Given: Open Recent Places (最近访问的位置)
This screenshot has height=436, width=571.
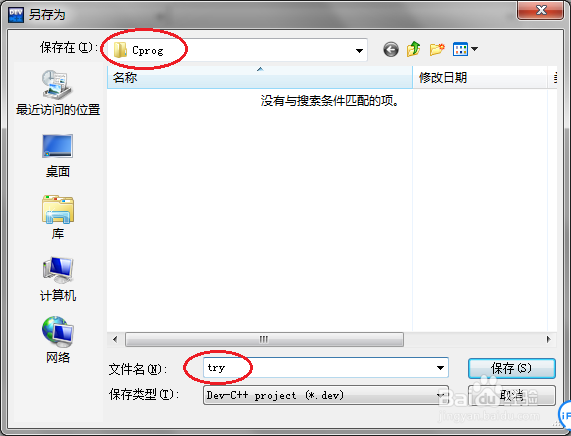Looking at the screenshot, I should (x=58, y=93).
